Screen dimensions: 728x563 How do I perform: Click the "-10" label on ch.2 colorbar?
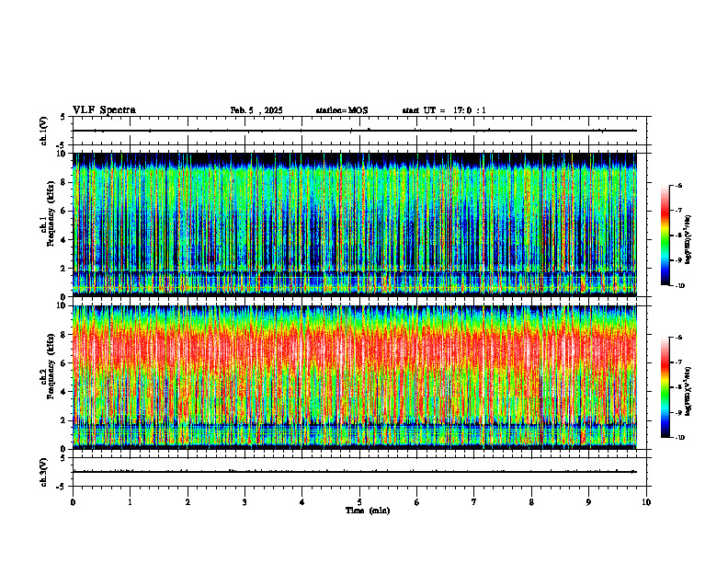coord(679,438)
